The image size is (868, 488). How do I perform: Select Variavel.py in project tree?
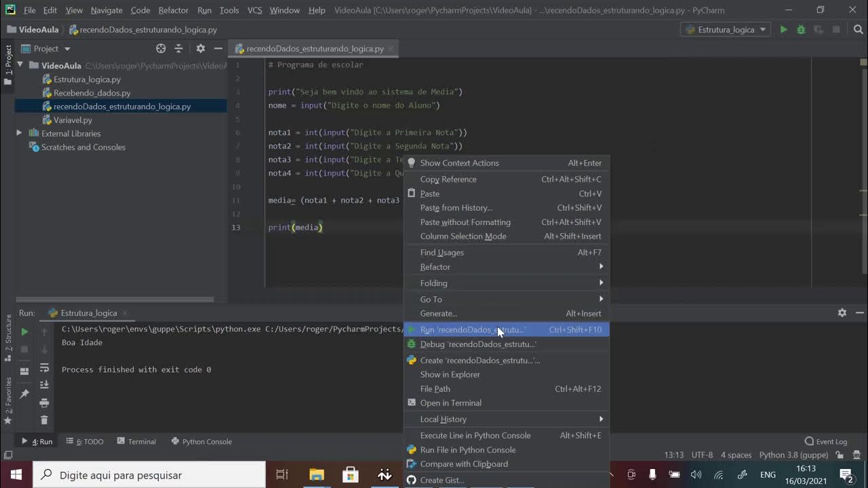point(73,120)
